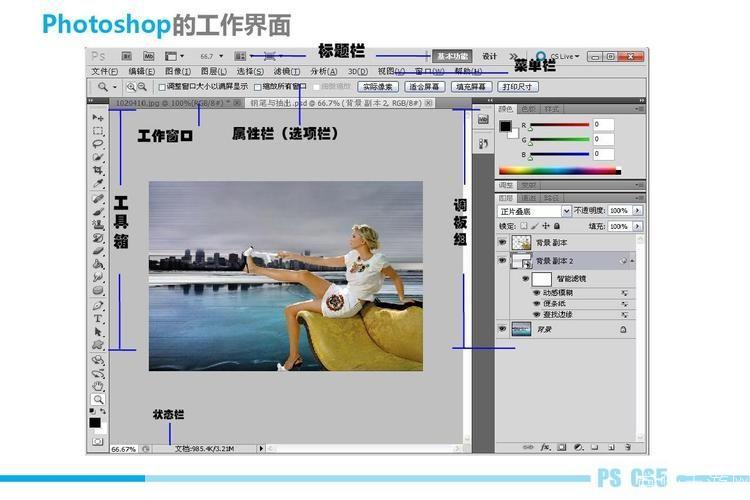
Task: Click the Zoom Out magnifier in options bar
Action: coord(142,87)
